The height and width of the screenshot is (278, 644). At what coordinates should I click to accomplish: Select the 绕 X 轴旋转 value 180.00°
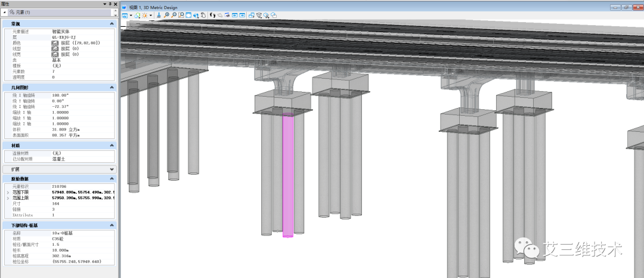(60, 95)
